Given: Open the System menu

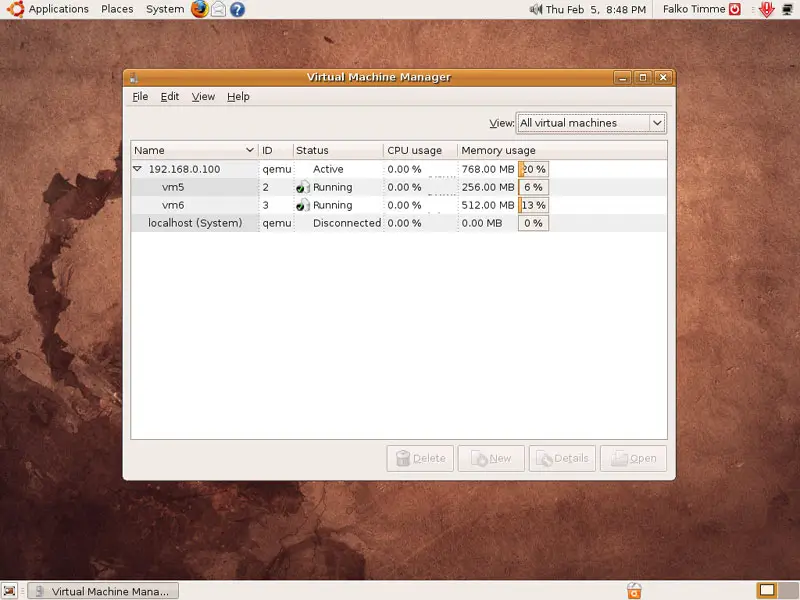Looking at the screenshot, I should pyautogui.click(x=165, y=9).
